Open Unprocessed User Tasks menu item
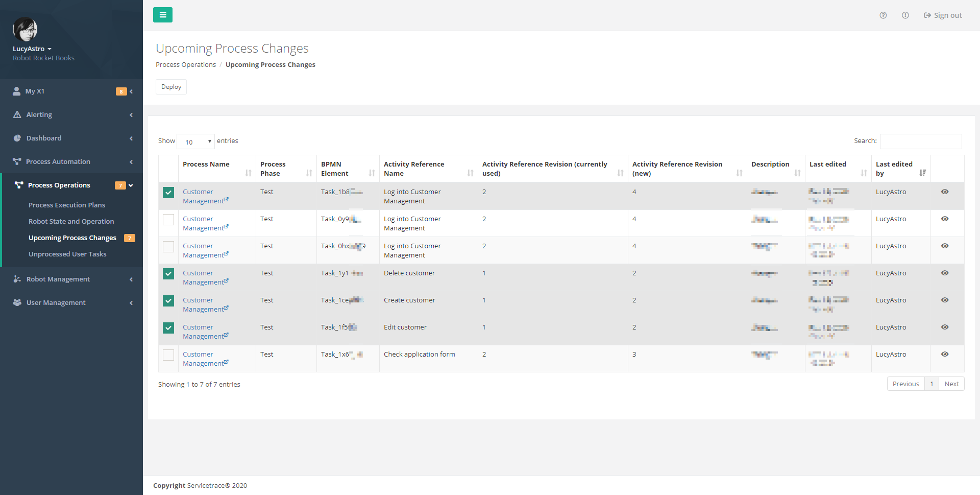 (x=67, y=254)
